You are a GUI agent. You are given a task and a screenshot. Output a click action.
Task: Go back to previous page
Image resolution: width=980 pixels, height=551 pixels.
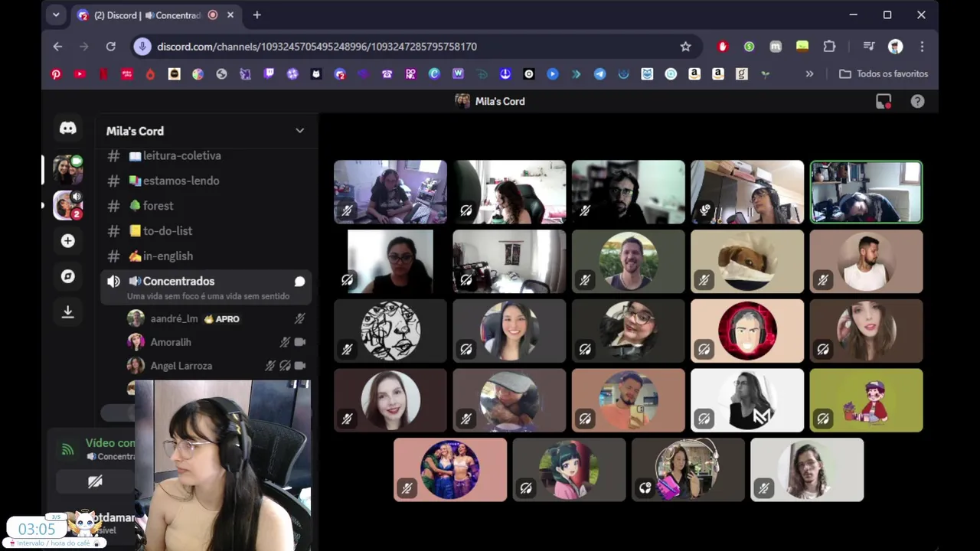pos(57,47)
